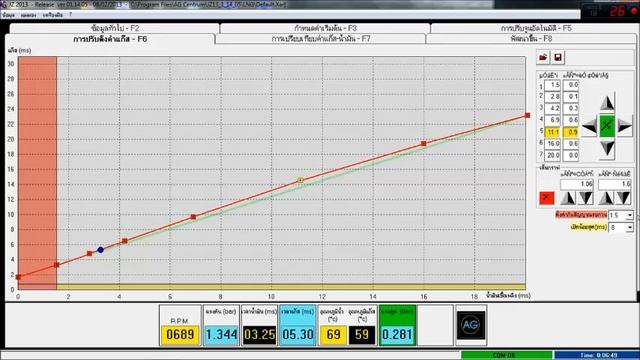This screenshot has height=360, width=640.
Task: Click the down triangle under the 1.06 field
Action: point(586,198)
